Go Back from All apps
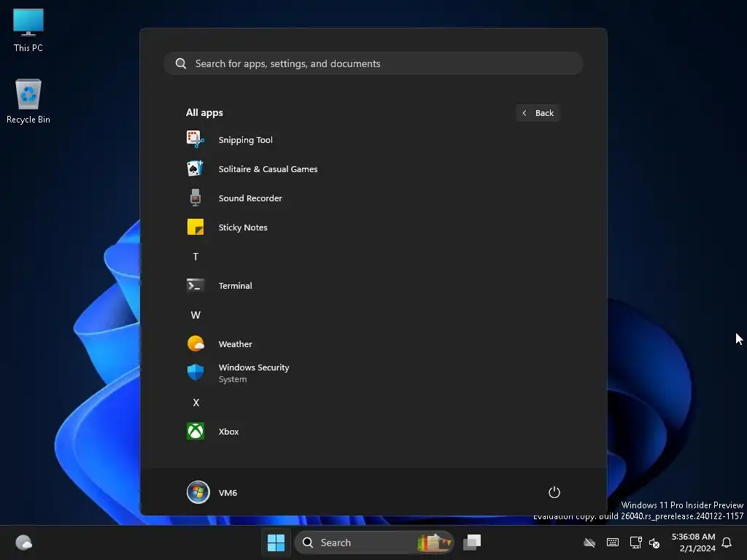The height and width of the screenshot is (560, 747). pos(538,113)
